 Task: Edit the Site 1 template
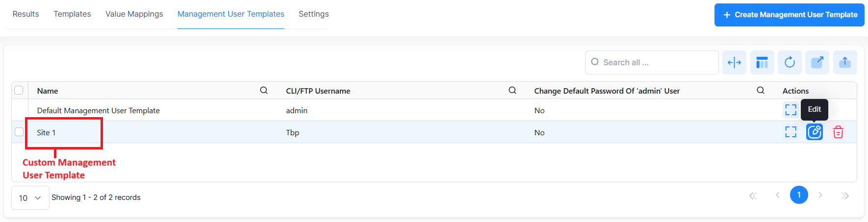tap(815, 132)
